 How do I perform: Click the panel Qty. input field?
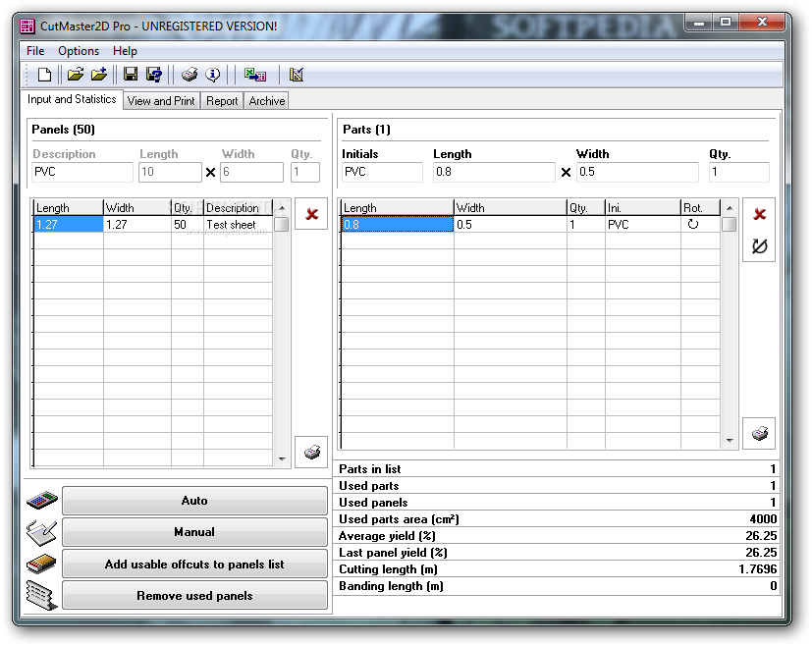pos(305,172)
